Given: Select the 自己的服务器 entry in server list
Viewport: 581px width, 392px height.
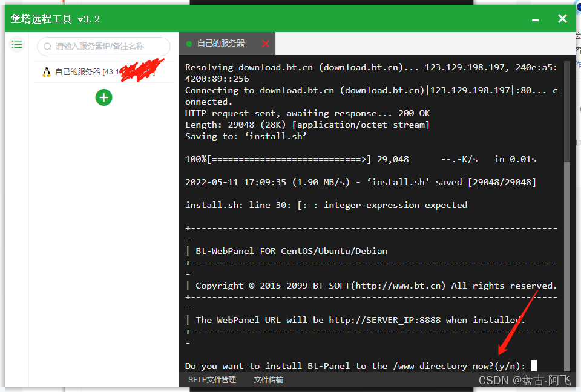Looking at the screenshot, I should [x=103, y=72].
